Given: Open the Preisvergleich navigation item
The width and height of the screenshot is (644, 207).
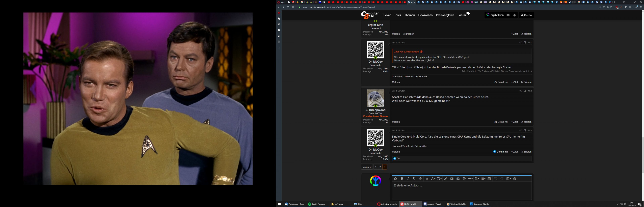Looking at the screenshot, I should (445, 15).
